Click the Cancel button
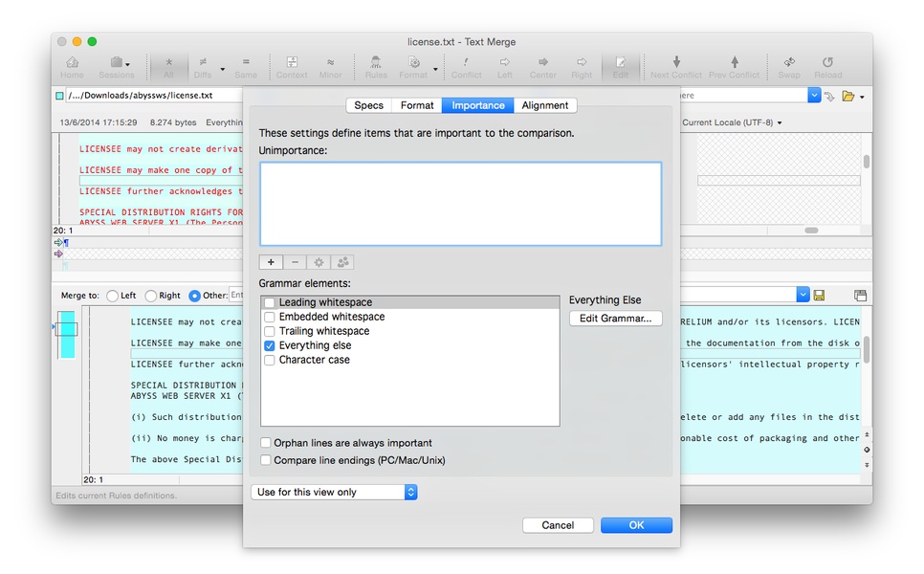Screen dimensions: 924x574 pyautogui.click(x=558, y=525)
